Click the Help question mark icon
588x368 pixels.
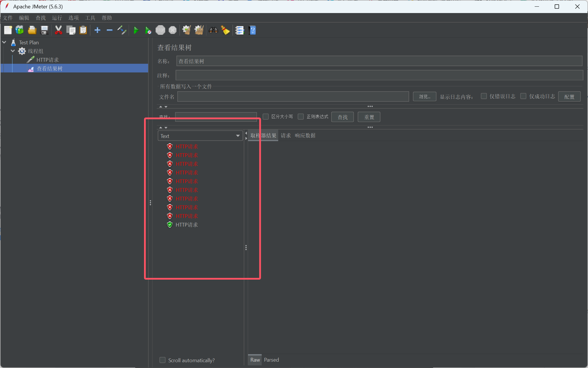(x=252, y=30)
